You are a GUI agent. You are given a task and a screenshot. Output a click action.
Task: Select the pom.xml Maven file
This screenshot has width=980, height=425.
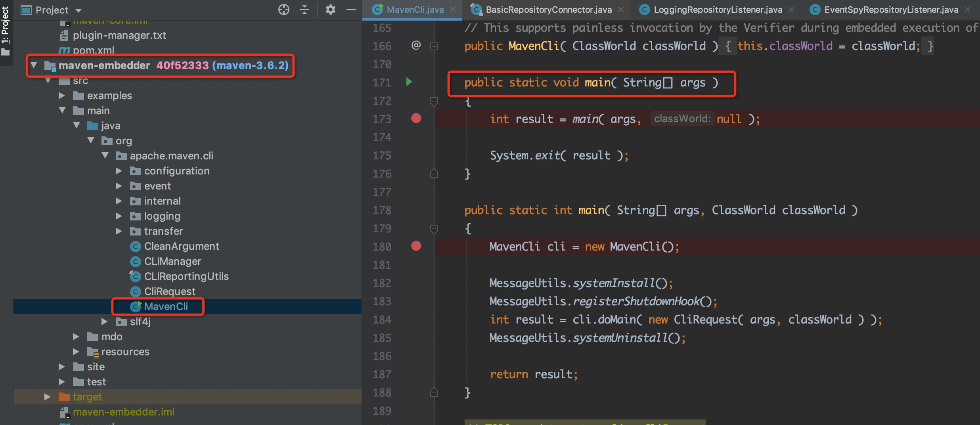pos(94,50)
